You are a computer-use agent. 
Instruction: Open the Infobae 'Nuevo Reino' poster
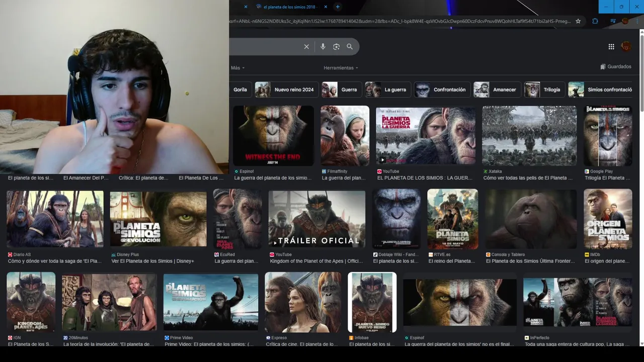[372, 302]
